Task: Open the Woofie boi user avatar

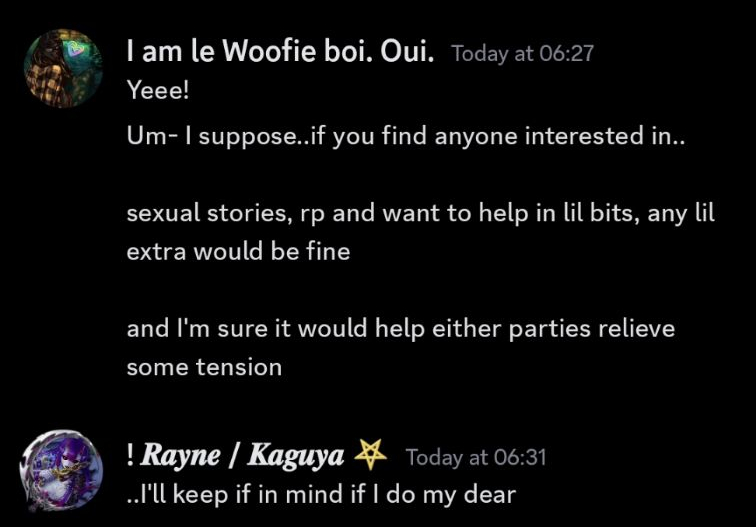Action: click(x=63, y=68)
